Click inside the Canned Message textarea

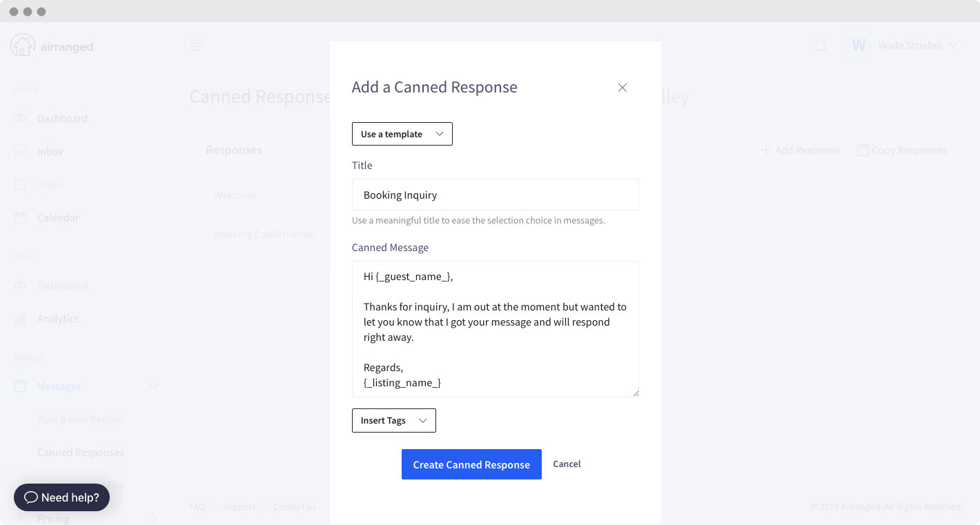[x=495, y=328]
